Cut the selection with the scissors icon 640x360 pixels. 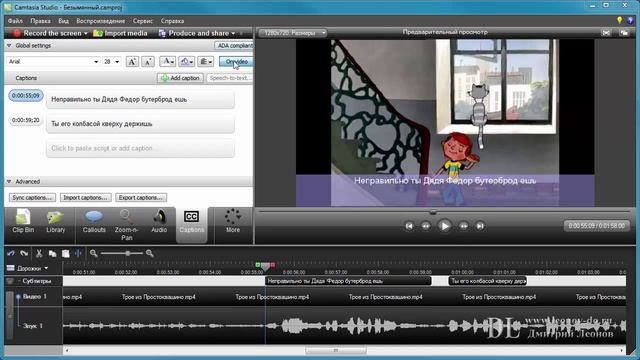click(x=39, y=253)
